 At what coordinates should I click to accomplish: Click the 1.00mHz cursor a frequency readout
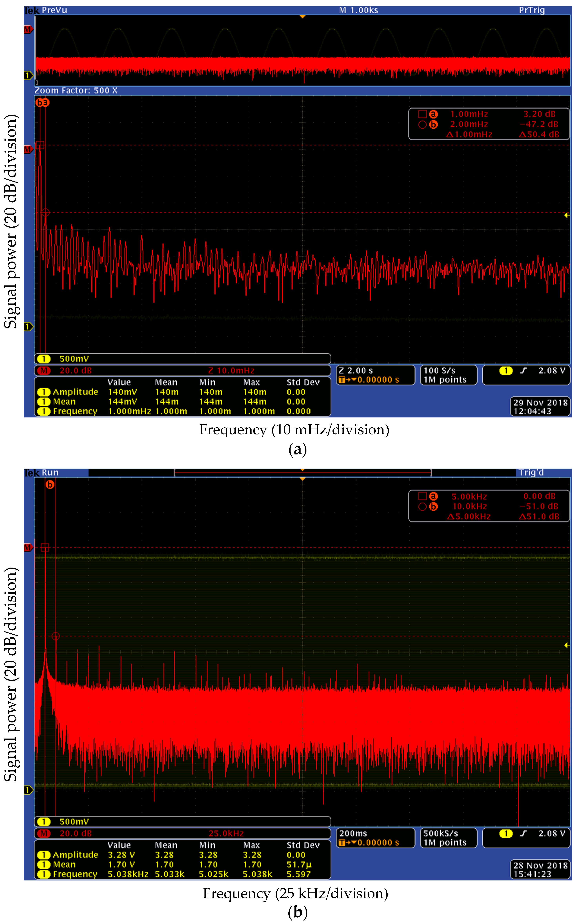click(469, 114)
